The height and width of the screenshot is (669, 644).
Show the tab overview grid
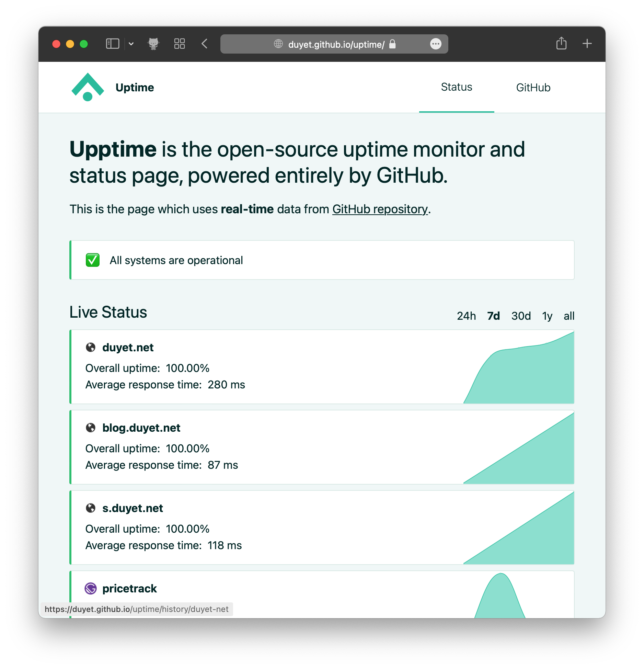[x=179, y=44]
